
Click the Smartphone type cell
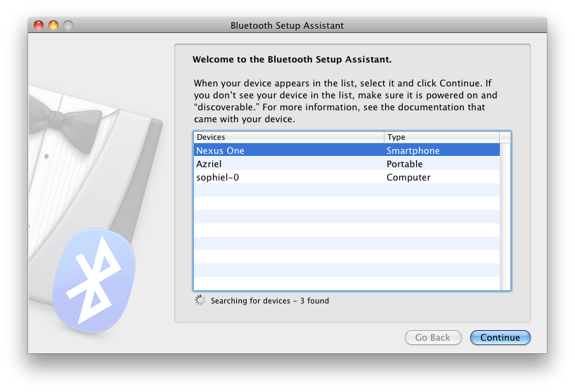coord(413,150)
